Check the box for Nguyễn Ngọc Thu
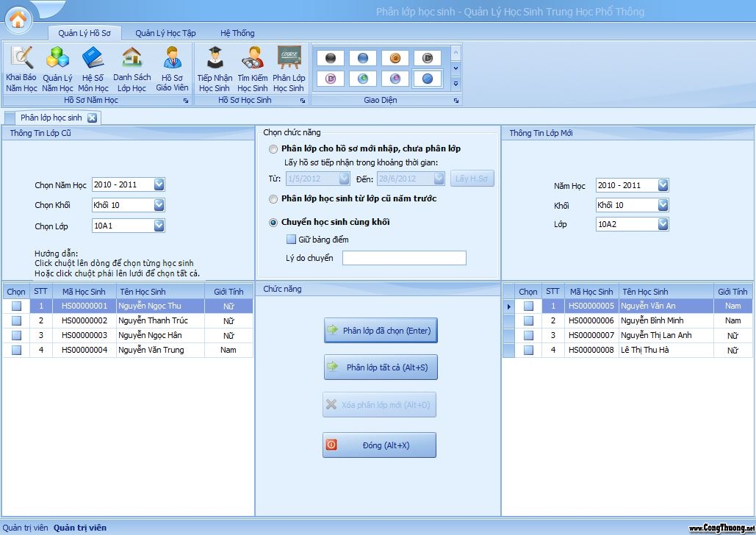The height and width of the screenshot is (535, 756). (x=16, y=306)
